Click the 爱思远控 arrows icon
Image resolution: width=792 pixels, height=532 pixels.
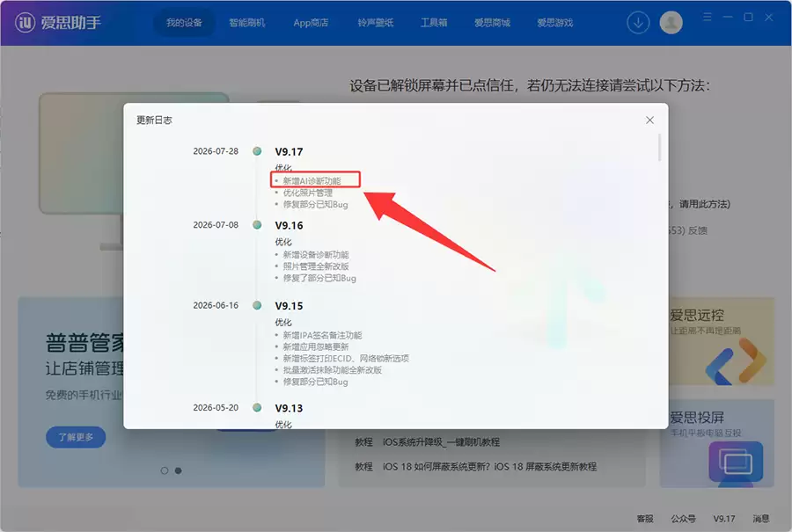(737, 361)
